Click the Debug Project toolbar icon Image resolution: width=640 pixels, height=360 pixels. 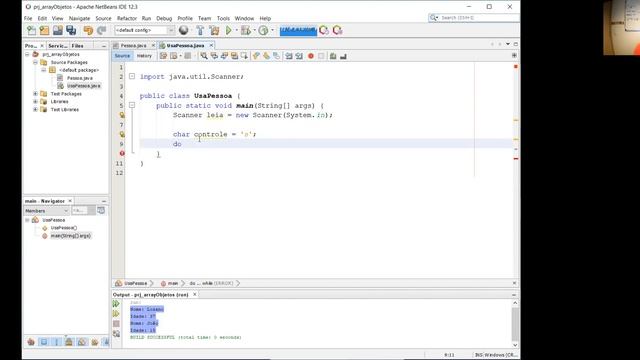246,30
